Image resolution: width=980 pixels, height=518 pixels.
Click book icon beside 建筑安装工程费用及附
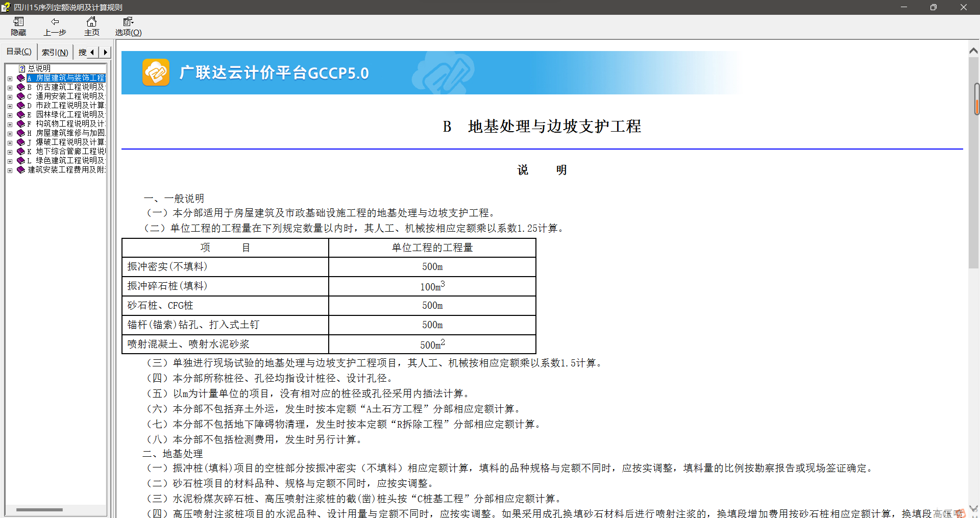pyautogui.click(x=21, y=170)
